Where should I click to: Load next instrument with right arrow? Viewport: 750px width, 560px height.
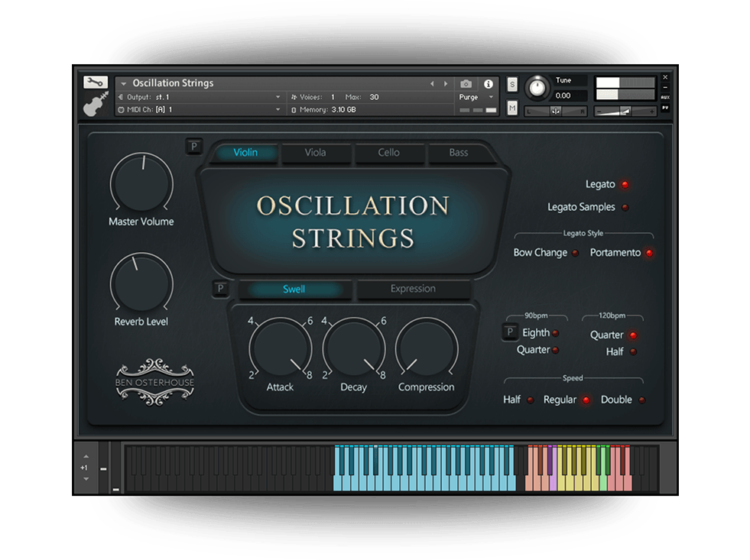coord(446,83)
